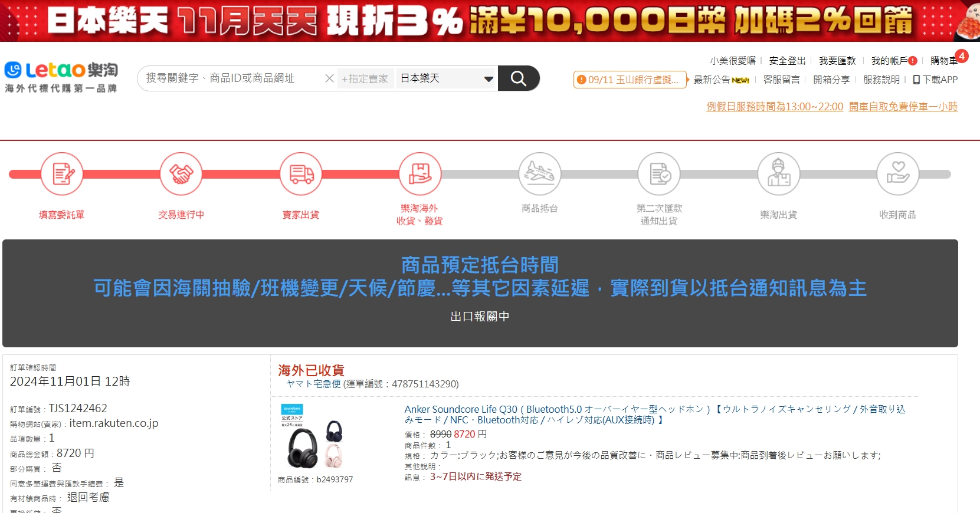This screenshot has height=513, width=980.
Task: Click the cart count badge showing 4
Action: pyautogui.click(x=962, y=56)
